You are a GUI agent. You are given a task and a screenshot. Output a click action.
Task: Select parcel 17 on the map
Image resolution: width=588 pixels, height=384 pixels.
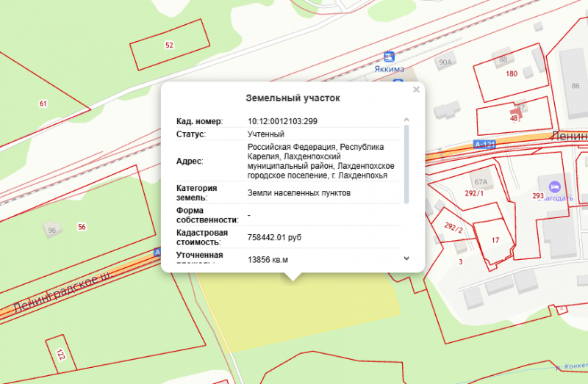pos(495,240)
